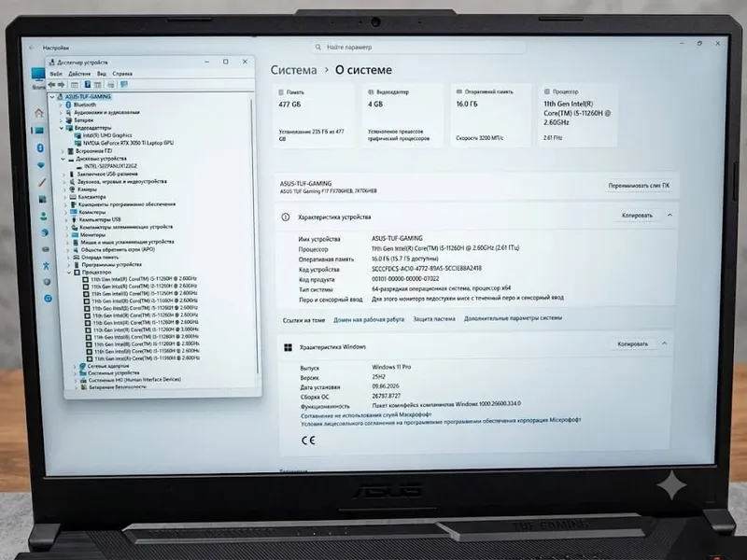Click the Найти параметр search field
747x560 pixels.
(x=419, y=48)
